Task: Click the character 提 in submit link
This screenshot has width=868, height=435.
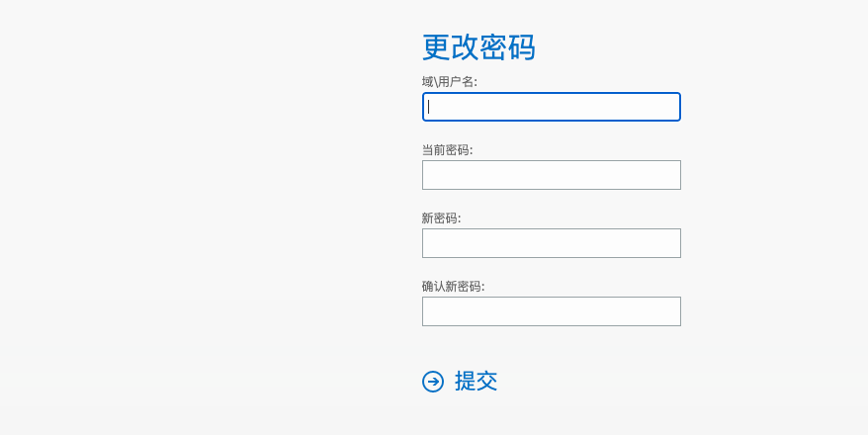Action: pyautogui.click(x=465, y=382)
